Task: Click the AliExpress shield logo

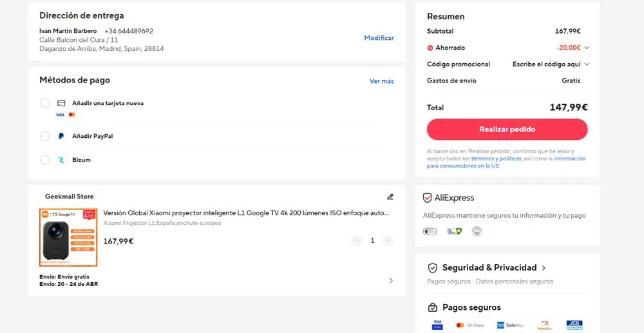Action: pos(427,198)
